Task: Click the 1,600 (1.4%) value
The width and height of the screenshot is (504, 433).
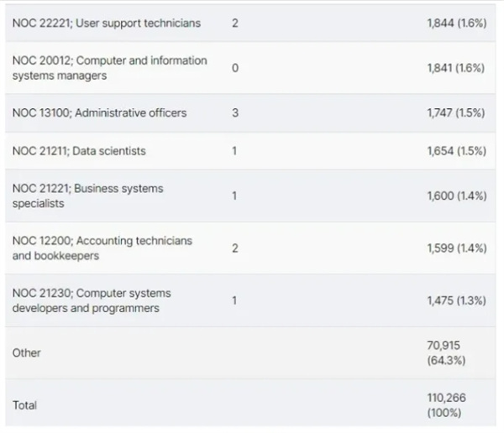Action: pos(456,196)
